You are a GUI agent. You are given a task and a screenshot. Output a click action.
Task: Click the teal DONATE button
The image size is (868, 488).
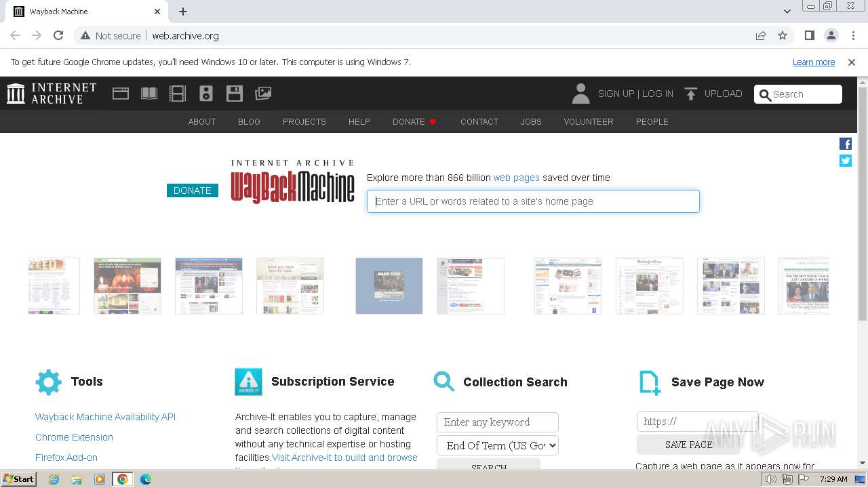tap(193, 190)
